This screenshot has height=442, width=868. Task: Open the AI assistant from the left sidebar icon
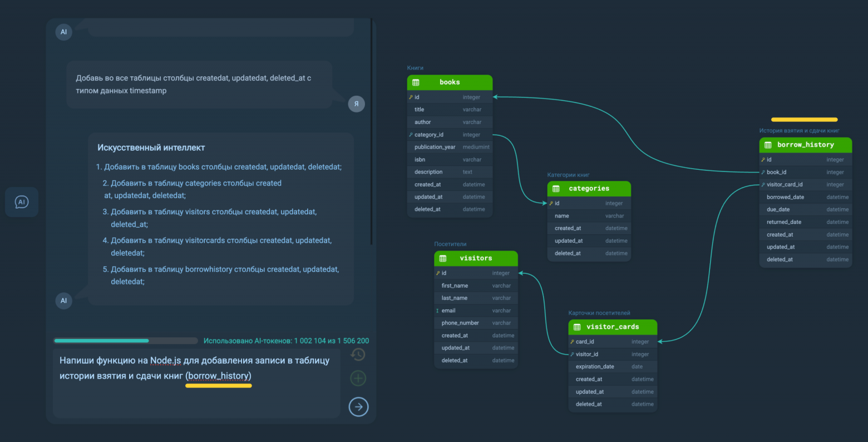tap(21, 202)
